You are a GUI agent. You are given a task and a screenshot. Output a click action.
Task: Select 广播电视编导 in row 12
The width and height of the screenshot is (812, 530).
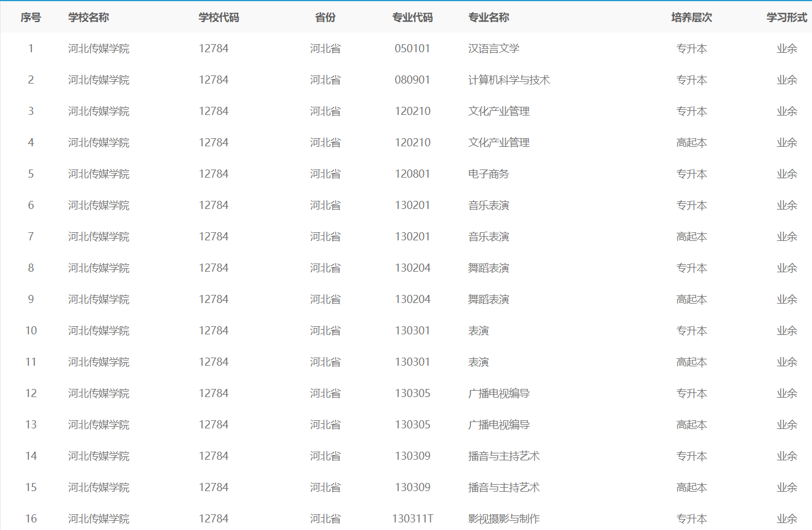tap(499, 394)
